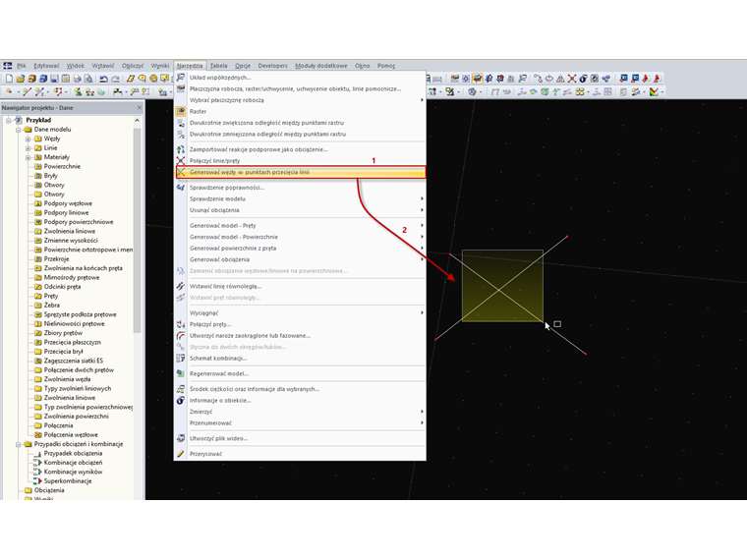Close the Nawigator projektu panel
Viewport: 747px width, 560px height.
click(140, 108)
